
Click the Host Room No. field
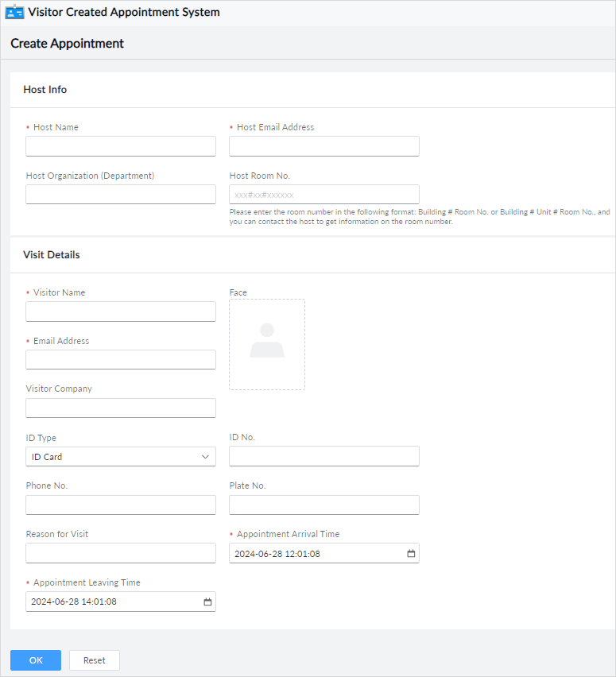pyautogui.click(x=324, y=195)
